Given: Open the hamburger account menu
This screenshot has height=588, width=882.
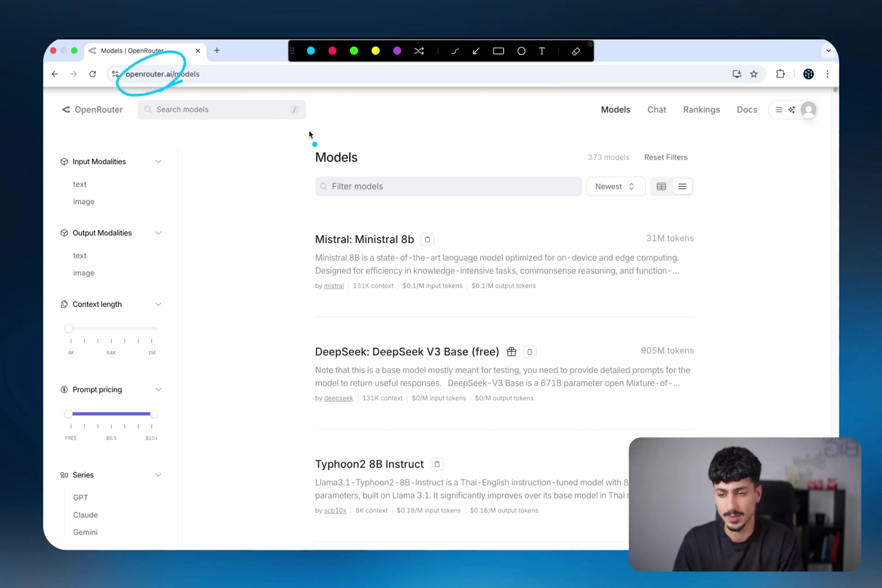Looking at the screenshot, I should coord(779,110).
